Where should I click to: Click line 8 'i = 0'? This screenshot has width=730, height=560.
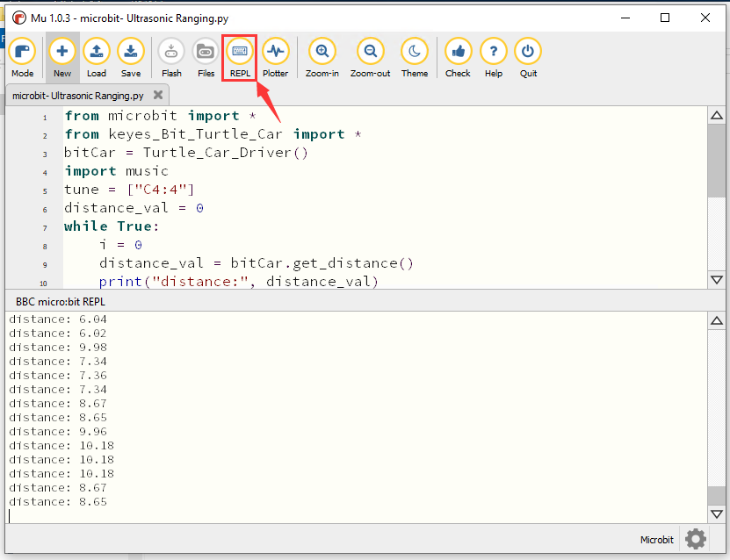click(120, 245)
